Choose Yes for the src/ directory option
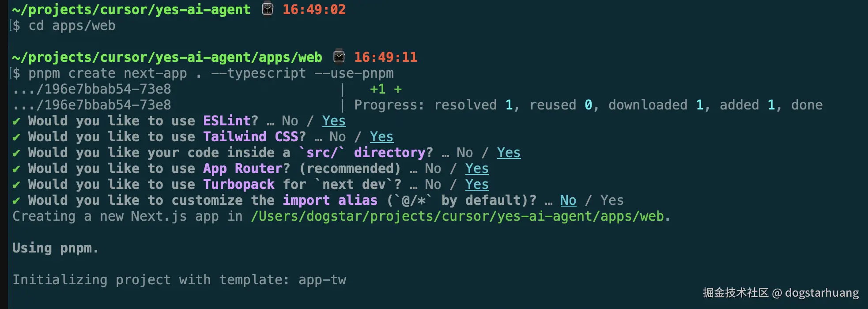Image resolution: width=868 pixels, height=309 pixels. [509, 153]
